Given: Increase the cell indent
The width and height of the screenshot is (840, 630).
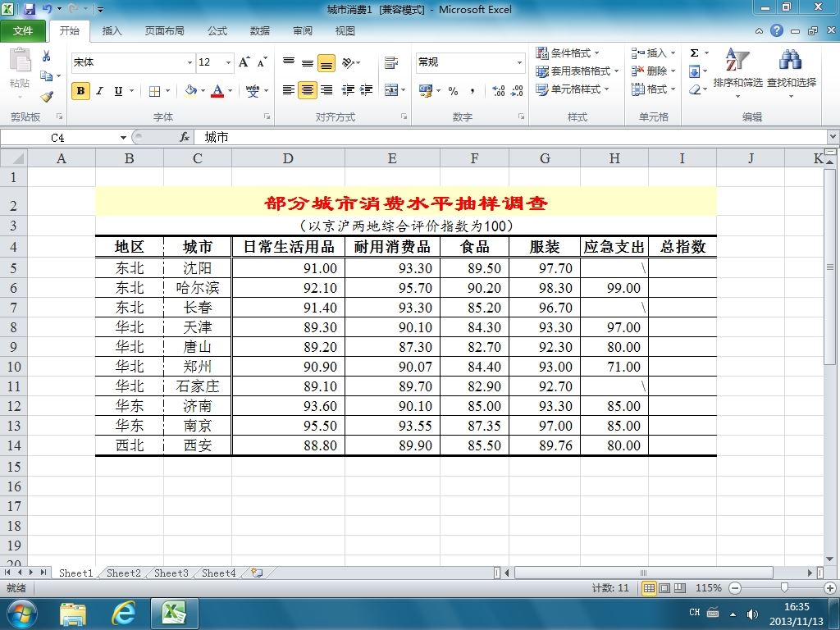Looking at the screenshot, I should coord(367,90).
